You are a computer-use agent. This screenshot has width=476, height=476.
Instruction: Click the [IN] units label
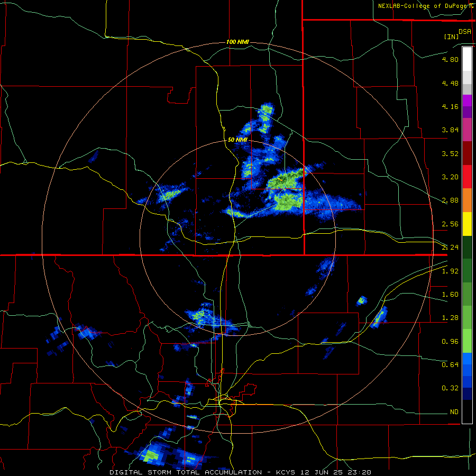pos(451,36)
